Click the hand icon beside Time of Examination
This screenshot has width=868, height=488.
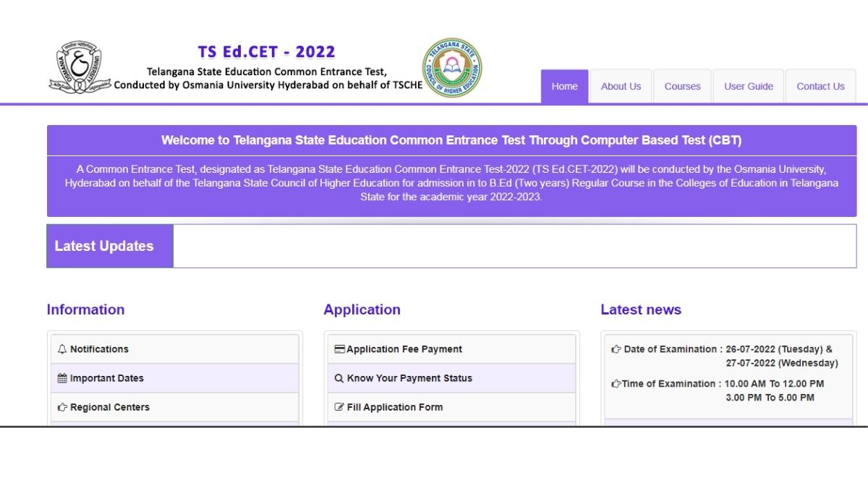[616, 384]
